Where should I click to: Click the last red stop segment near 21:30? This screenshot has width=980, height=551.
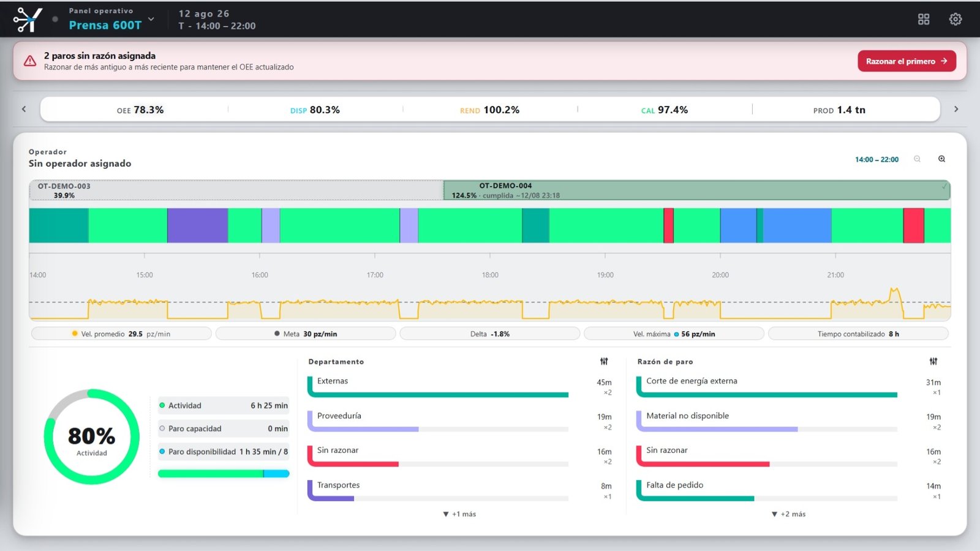[913, 225]
